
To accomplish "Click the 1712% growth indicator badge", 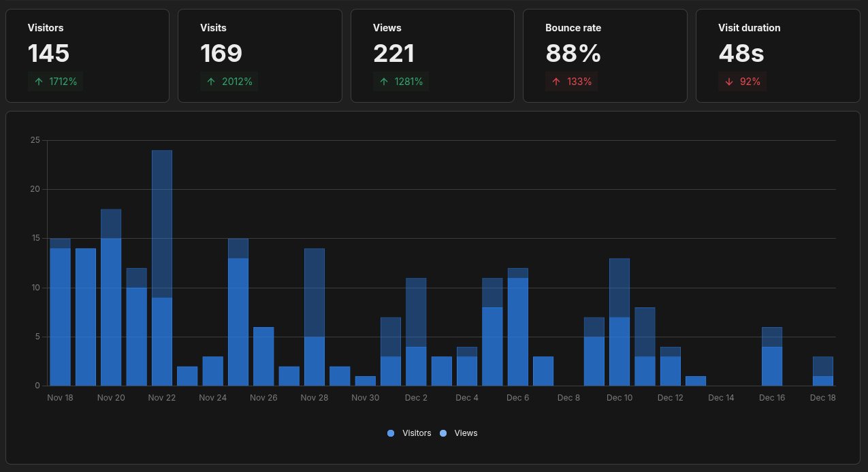I will point(55,81).
